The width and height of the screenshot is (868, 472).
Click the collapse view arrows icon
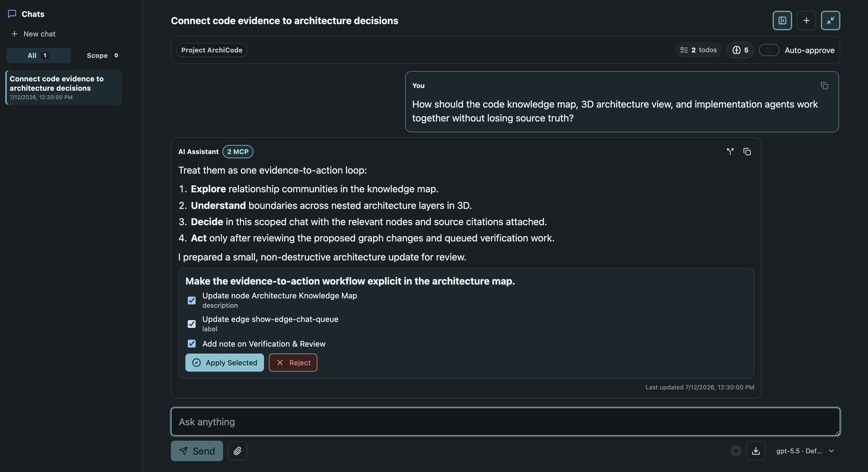tap(830, 20)
